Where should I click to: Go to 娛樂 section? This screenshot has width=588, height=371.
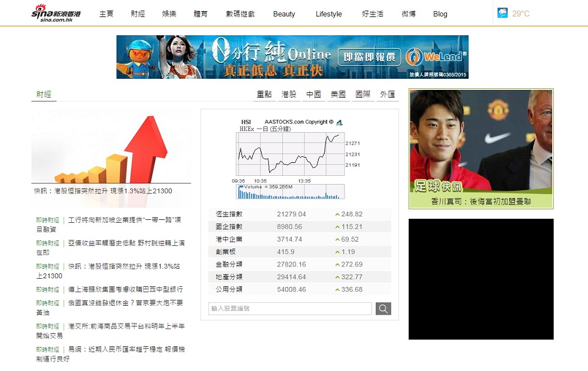point(169,14)
